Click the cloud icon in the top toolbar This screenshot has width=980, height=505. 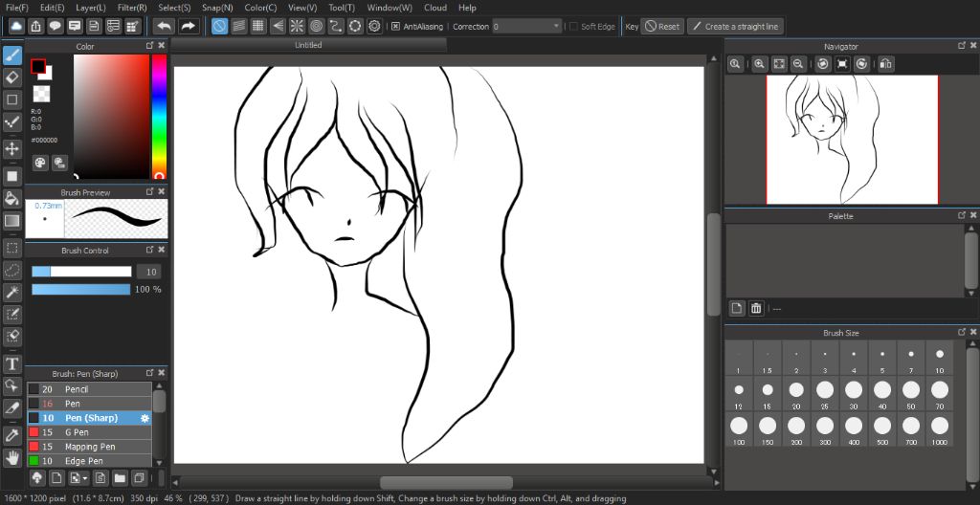click(x=16, y=26)
